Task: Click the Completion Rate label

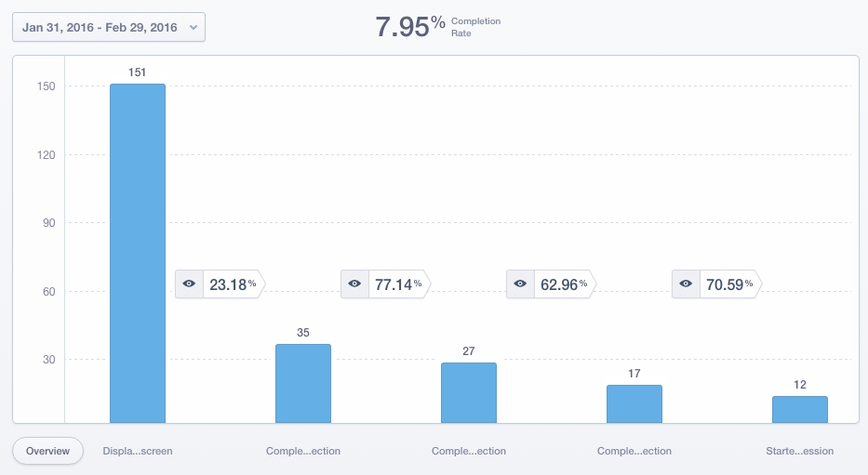Action: (x=475, y=27)
